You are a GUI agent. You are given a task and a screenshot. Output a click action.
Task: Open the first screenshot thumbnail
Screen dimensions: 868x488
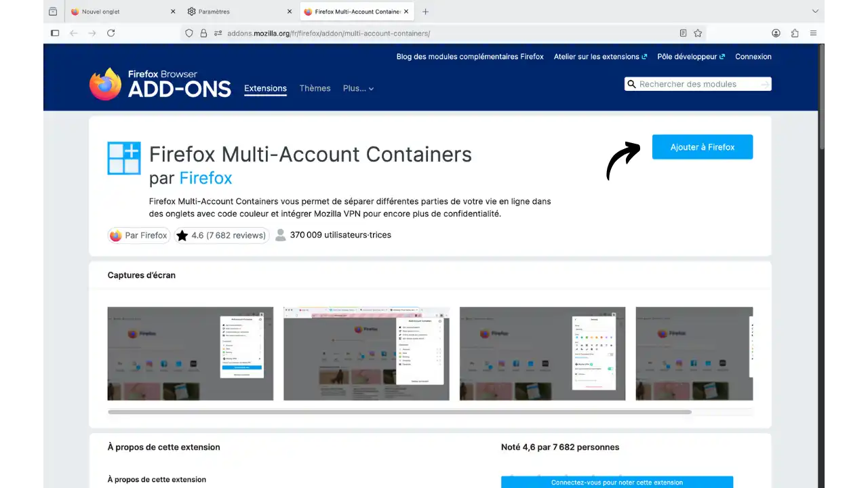pyautogui.click(x=190, y=353)
